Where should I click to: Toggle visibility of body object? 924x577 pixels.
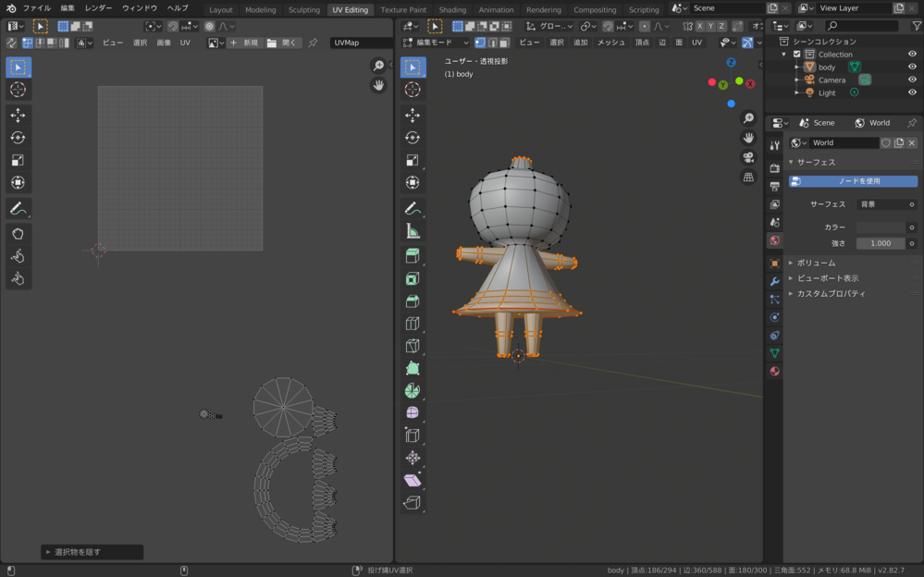pyautogui.click(x=912, y=67)
